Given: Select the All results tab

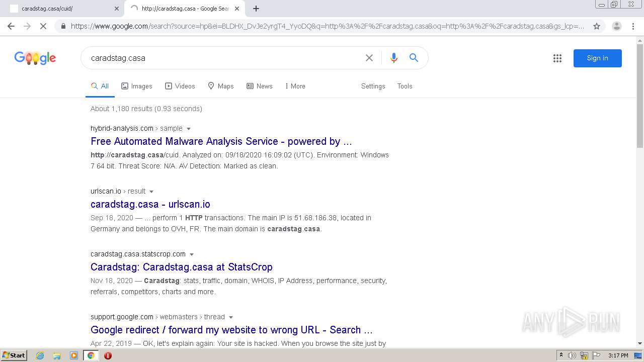Looking at the screenshot, I should click(x=100, y=86).
